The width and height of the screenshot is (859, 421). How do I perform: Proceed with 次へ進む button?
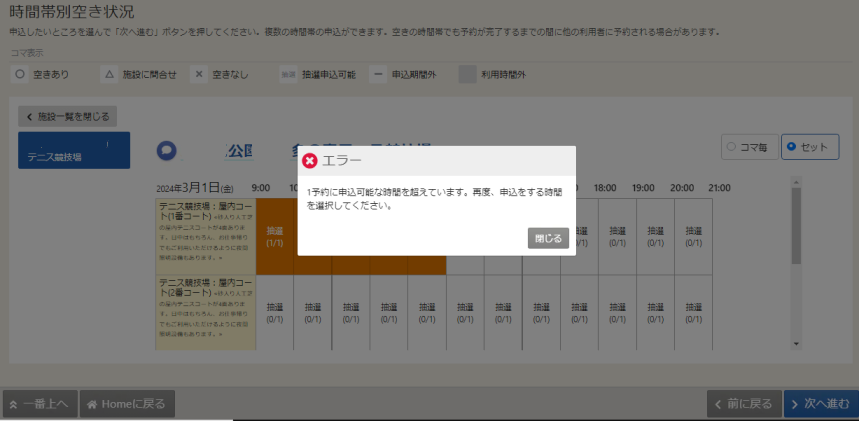(x=821, y=404)
